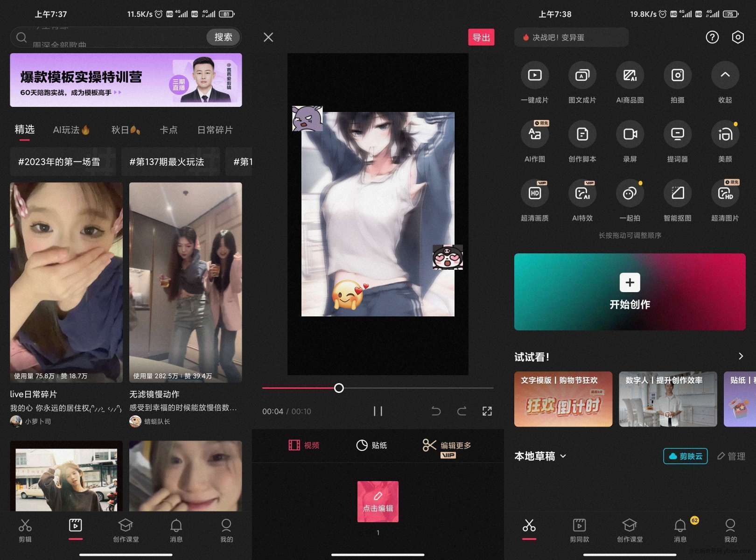This screenshot has height=560, width=756.
Task: Tap hashtag #第137期最火玩法
Action: point(170,161)
